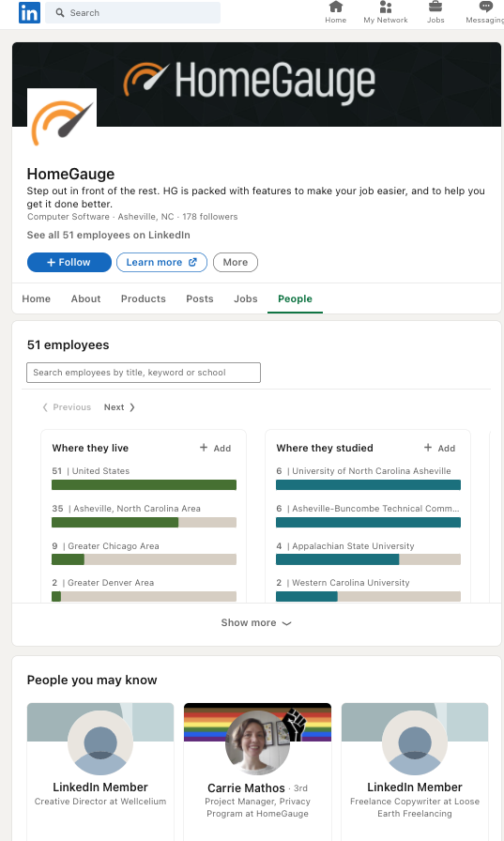This screenshot has height=841, width=504.
Task: Open the Creative Director at Wellcelium member card
Action: click(100, 772)
